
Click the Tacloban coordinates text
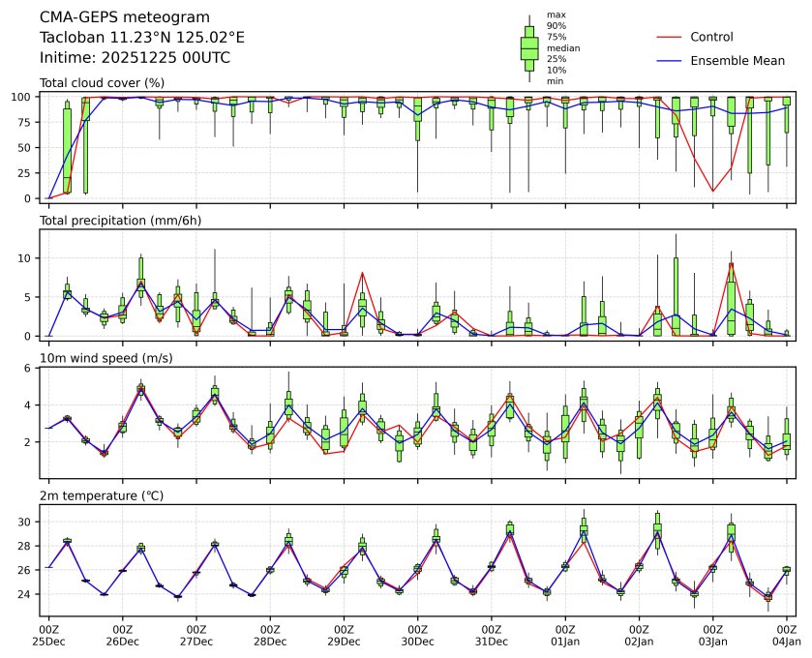(141, 38)
